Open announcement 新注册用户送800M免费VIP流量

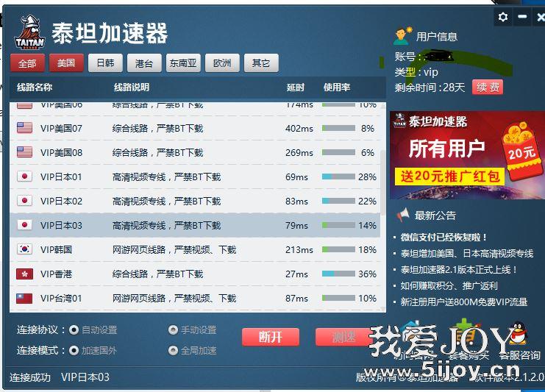click(464, 302)
